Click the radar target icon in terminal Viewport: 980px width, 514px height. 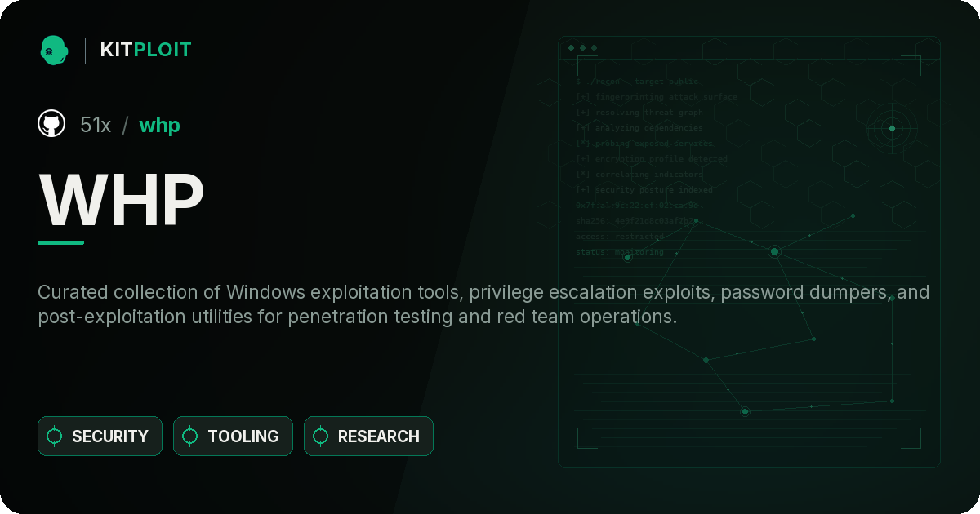tap(892, 128)
